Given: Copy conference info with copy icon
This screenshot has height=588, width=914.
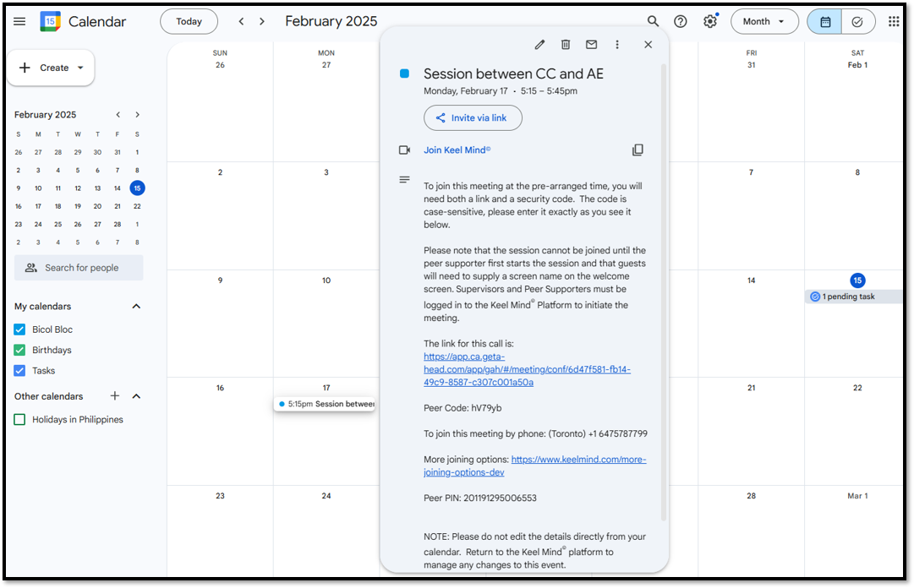Looking at the screenshot, I should (638, 150).
